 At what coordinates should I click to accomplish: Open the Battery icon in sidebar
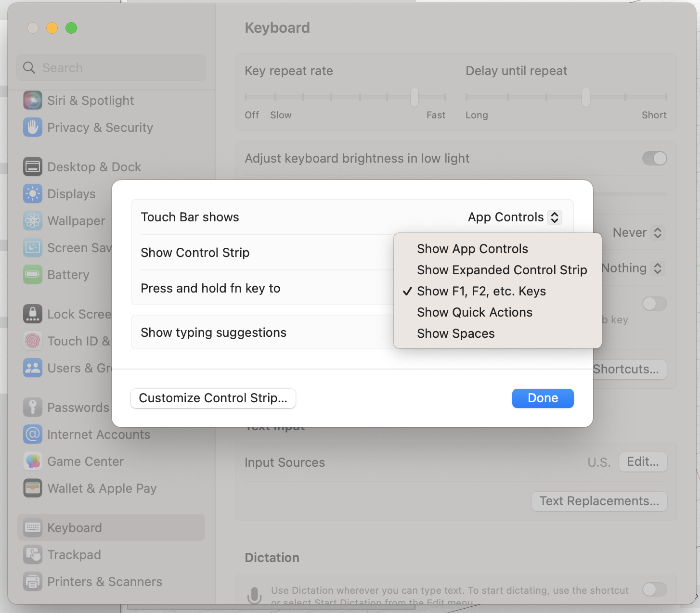click(x=33, y=275)
